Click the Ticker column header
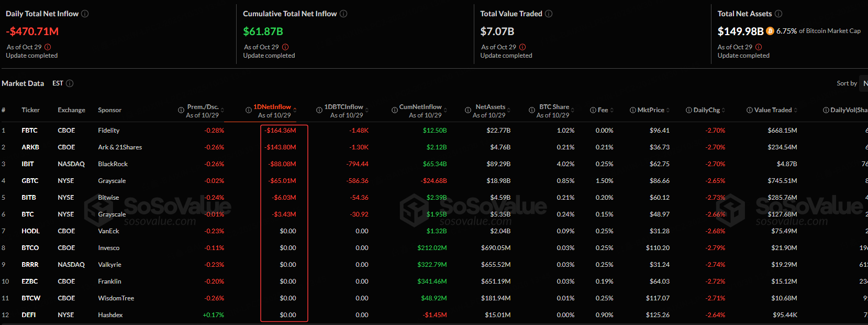 pyautogui.click(x=31, y=110)
